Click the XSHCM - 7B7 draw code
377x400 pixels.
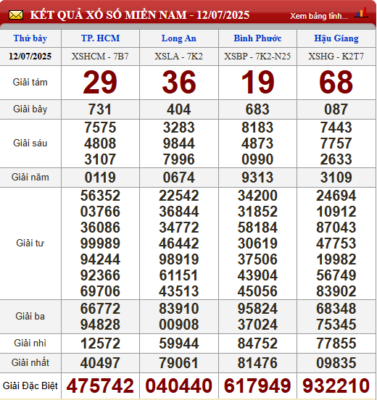coord(100,56)
